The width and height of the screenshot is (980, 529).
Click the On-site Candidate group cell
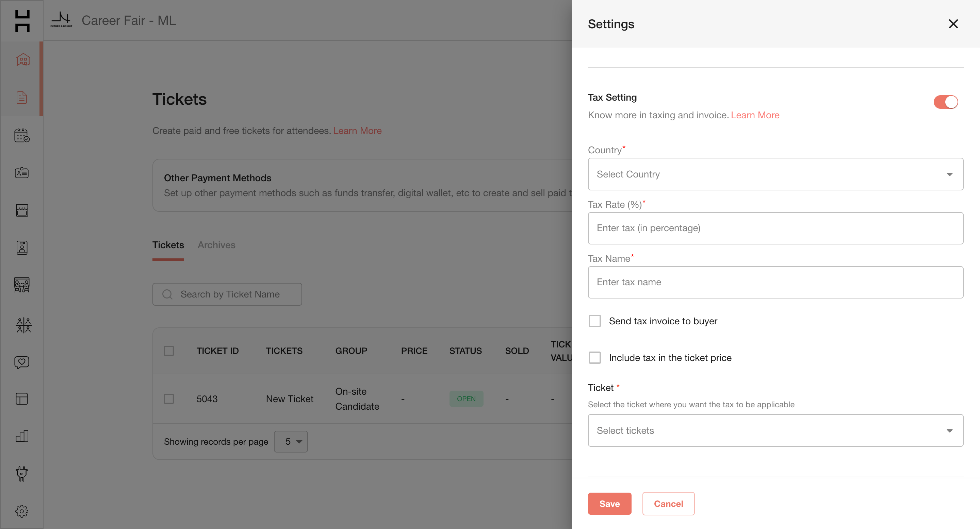pos(357,399)
